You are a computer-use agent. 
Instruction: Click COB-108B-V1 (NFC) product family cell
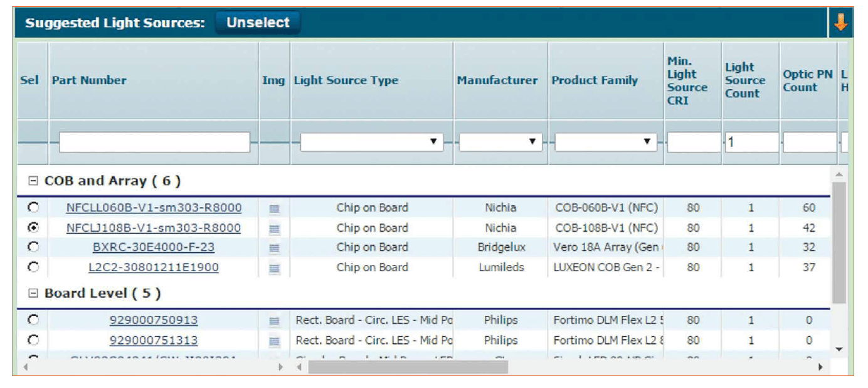point(606,228)
